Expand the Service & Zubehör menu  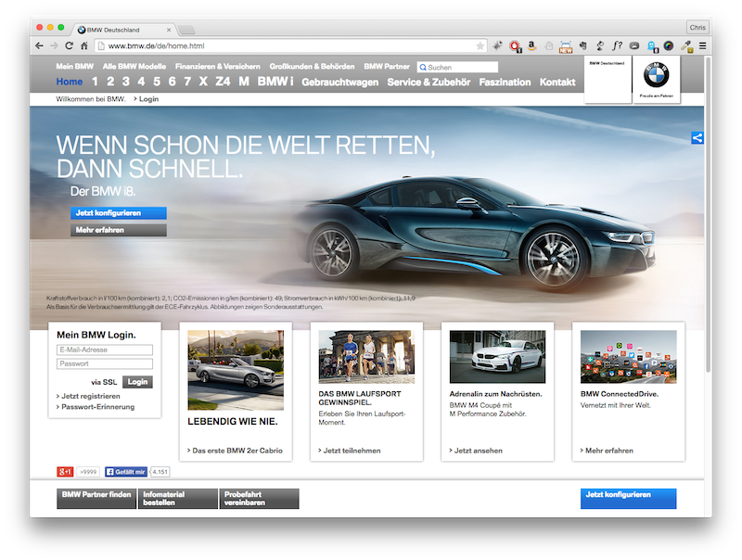[x=428, y=83]
